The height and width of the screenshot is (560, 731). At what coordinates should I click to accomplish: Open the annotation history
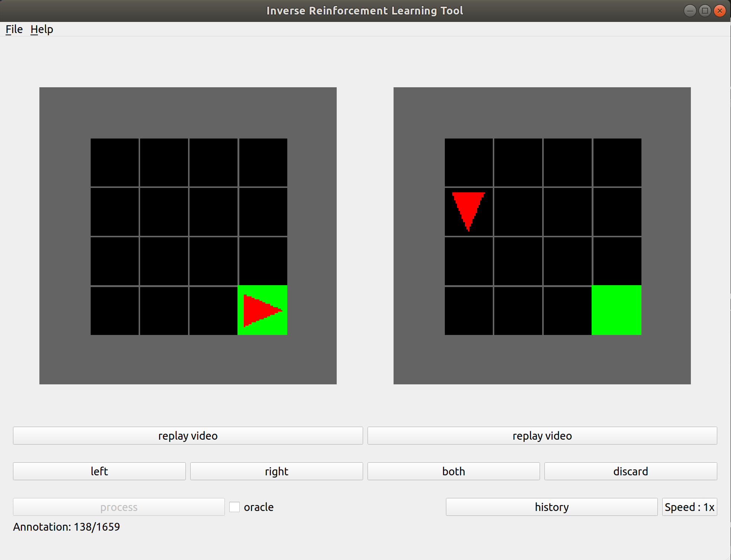tap(552, 507)
